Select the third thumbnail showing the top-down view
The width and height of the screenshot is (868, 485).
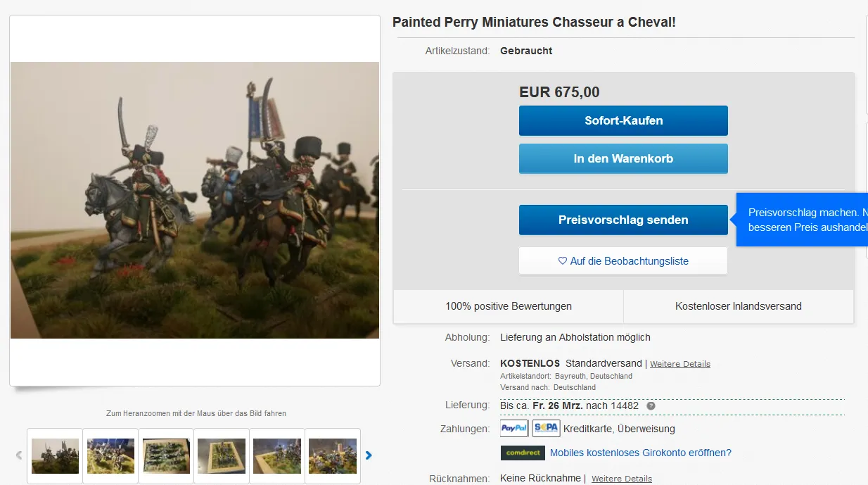pos(166,456)
